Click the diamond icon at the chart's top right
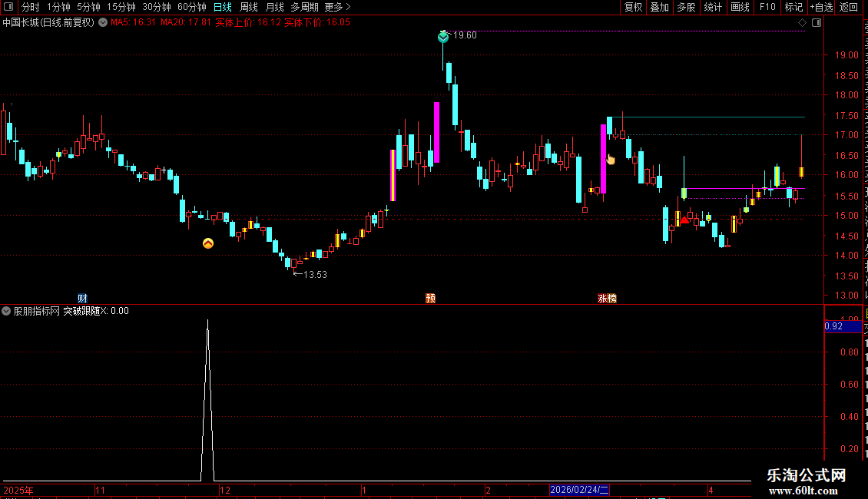Image resolution: width=868 pixels, height=499 pixels. [802, 23]
